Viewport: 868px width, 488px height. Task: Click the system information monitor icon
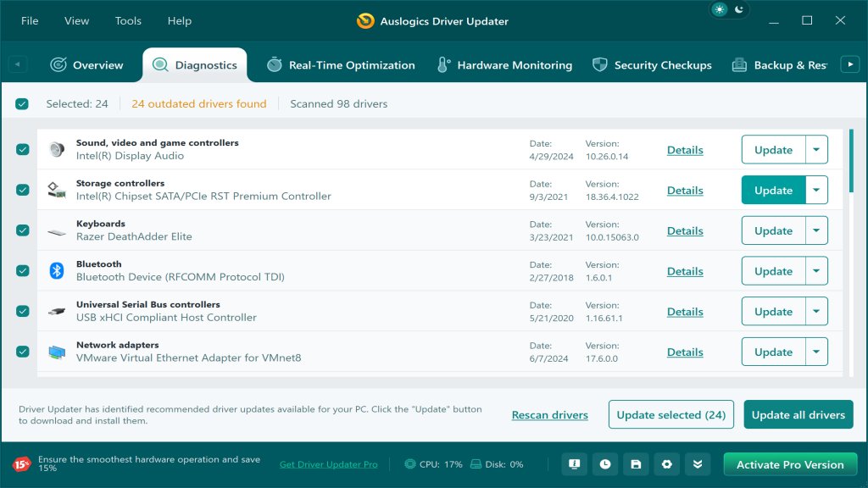[575, 464]
